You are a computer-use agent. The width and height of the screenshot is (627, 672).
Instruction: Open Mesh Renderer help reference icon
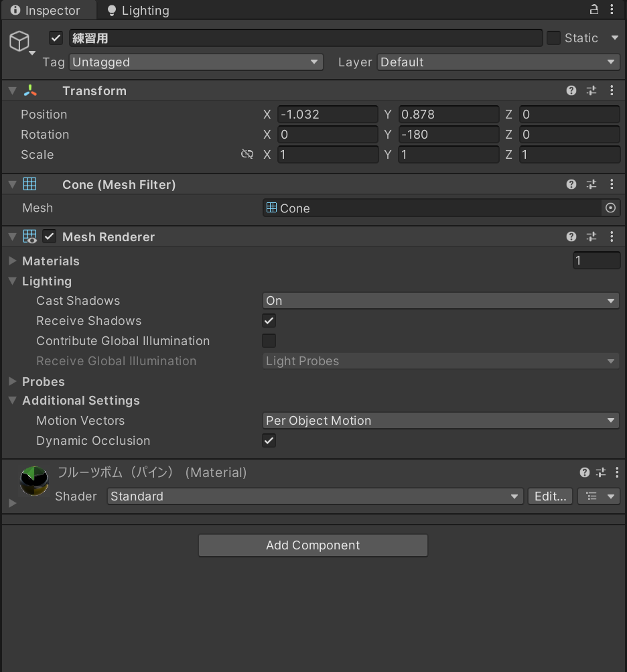point(571,237)
